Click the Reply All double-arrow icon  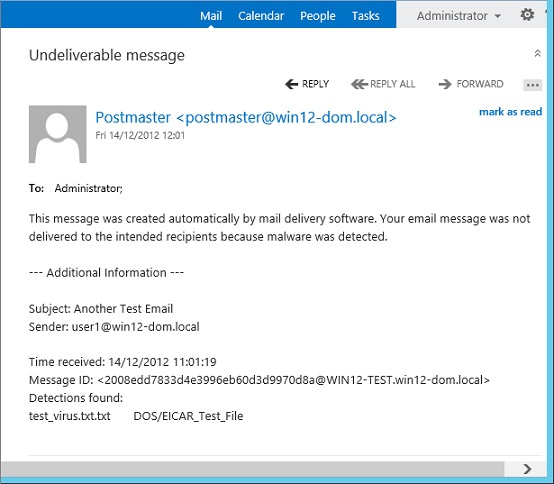pyautogui.click(x=359, y=84)
